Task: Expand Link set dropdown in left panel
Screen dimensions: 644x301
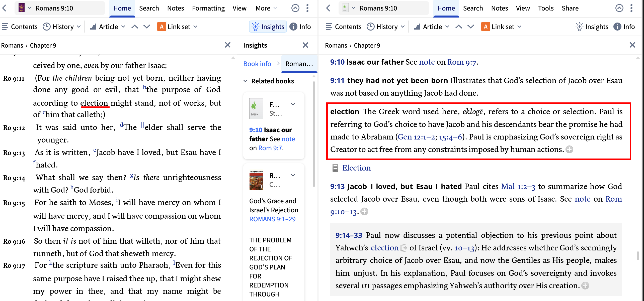Action: coord(196,27)
